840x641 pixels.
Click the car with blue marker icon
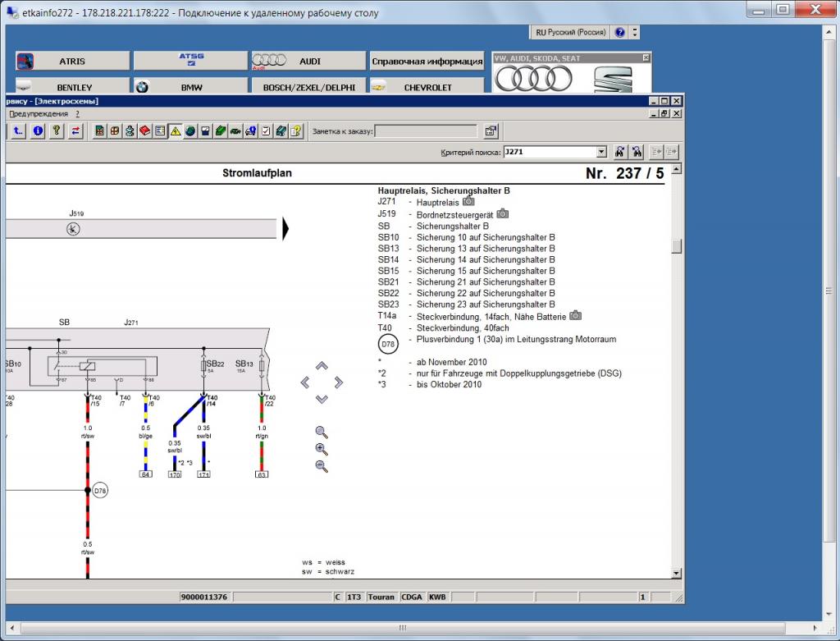250,130
